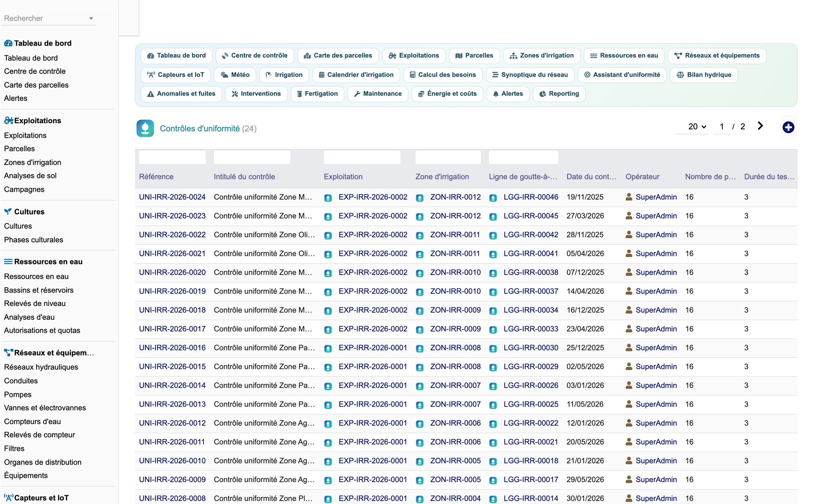Open Ressources en eau toolbar button
815x504 pixels.
[x=624, y=56]
